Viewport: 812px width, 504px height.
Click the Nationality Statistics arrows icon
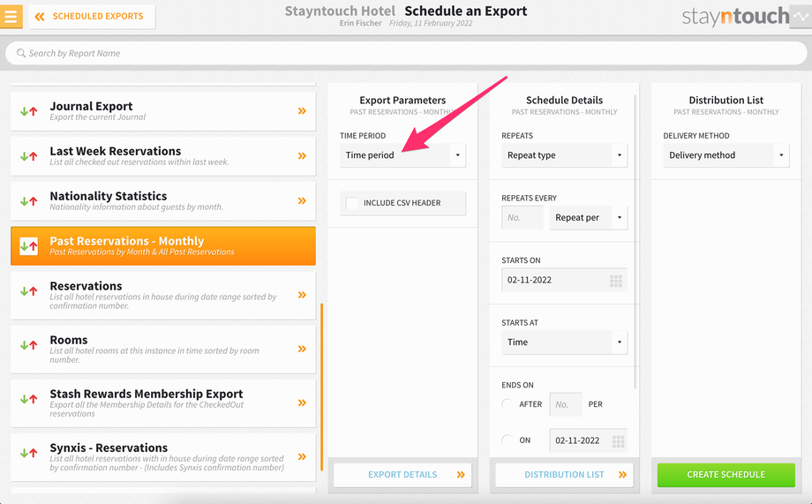point(28,201)
